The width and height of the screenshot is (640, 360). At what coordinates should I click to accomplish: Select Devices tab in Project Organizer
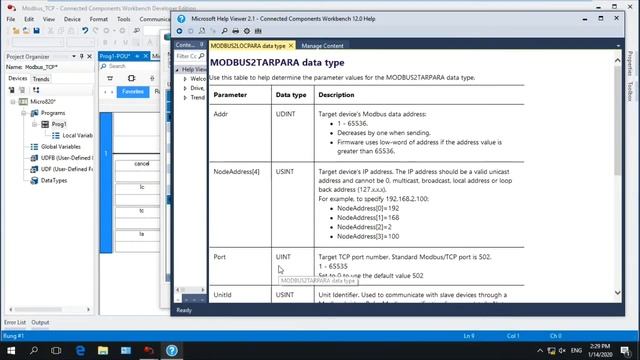click(x=18, y=78)
